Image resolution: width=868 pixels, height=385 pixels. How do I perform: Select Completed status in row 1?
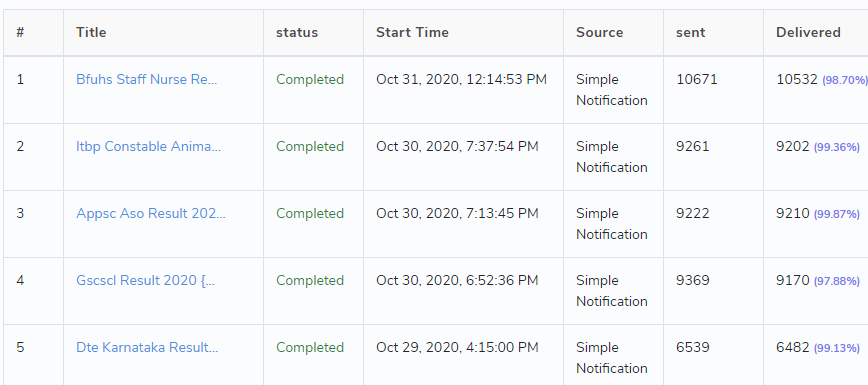point(310,80)
